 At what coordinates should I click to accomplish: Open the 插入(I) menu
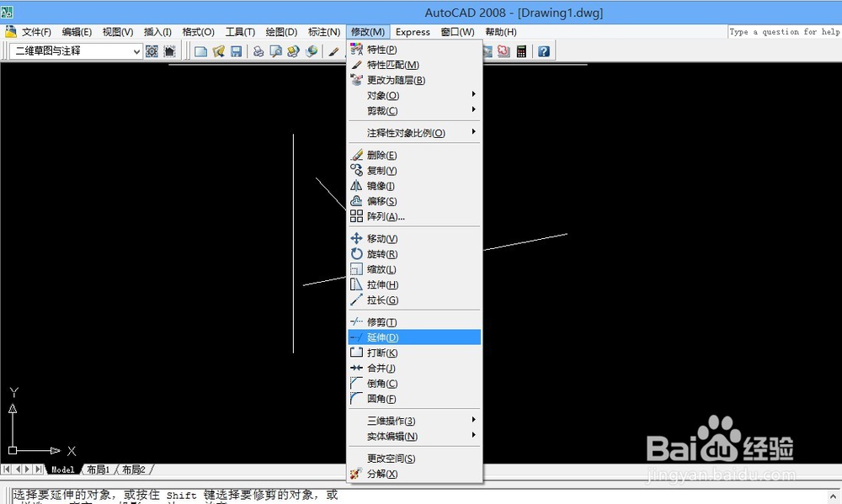tap(157, 32)
